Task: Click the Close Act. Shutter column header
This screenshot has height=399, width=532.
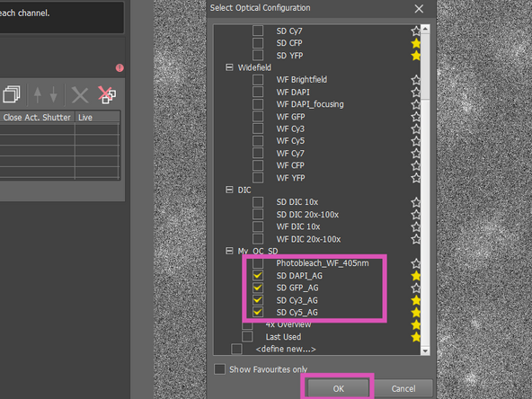Action: pyautogui.click(x=37, y=117)
